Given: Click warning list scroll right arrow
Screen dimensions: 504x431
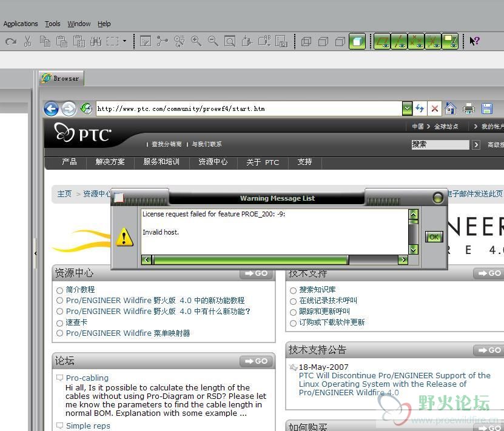Looking at the screenshot, I should [x=403, y=259].
